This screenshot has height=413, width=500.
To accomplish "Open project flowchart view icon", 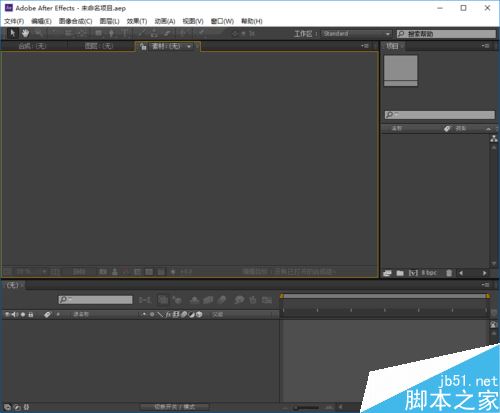I will tap(494, 139).
